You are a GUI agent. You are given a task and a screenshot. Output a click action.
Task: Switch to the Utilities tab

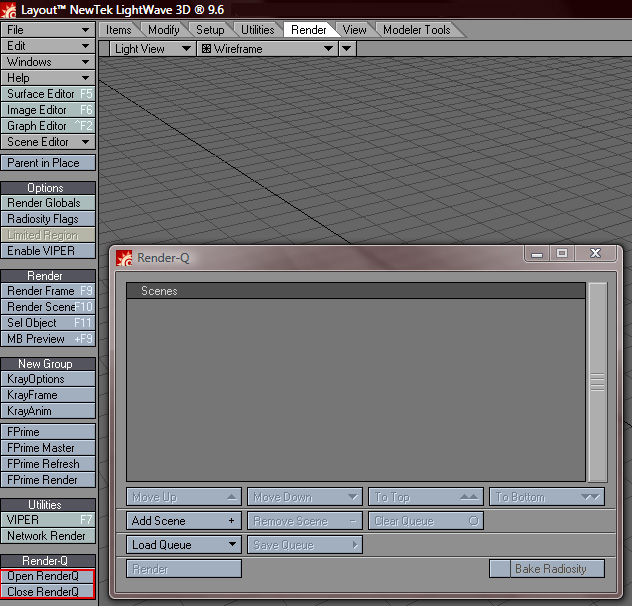coord(258,30)
